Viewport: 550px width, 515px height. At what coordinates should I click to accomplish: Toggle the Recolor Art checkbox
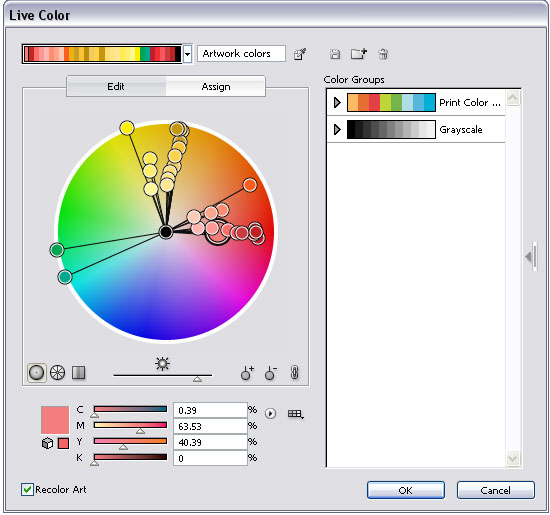coord(27,489)
